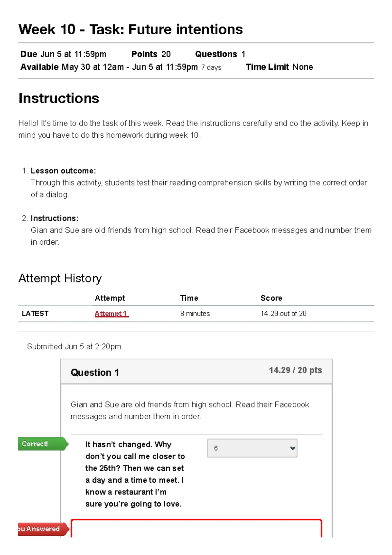Click the Score column header

click(x=271, y=298)
